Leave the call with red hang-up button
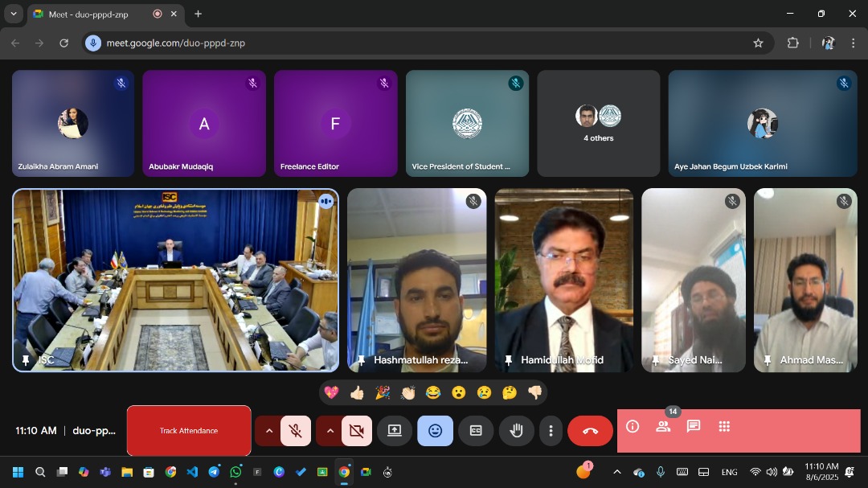This screenshot has width=868, height=488. pyautogui.click(x=590, y=431)
